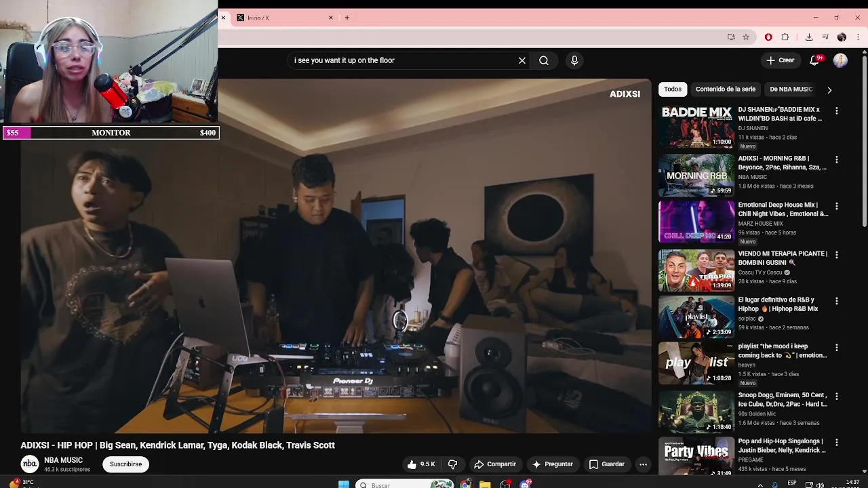This screenshot has height=488, width=868.
Task: Open the Chill Deep House thumbnail
Action: tap(696, 222)
